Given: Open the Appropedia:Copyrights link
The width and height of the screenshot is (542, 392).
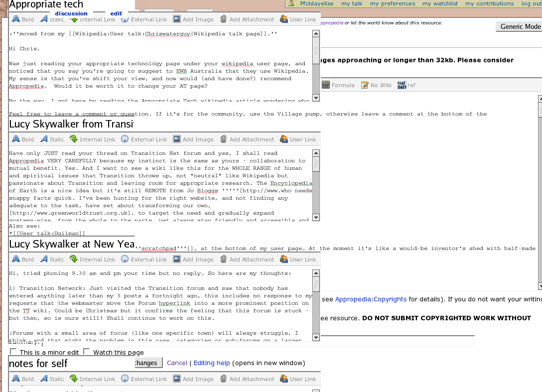Looking at the screenshot, I should [371, 299].
